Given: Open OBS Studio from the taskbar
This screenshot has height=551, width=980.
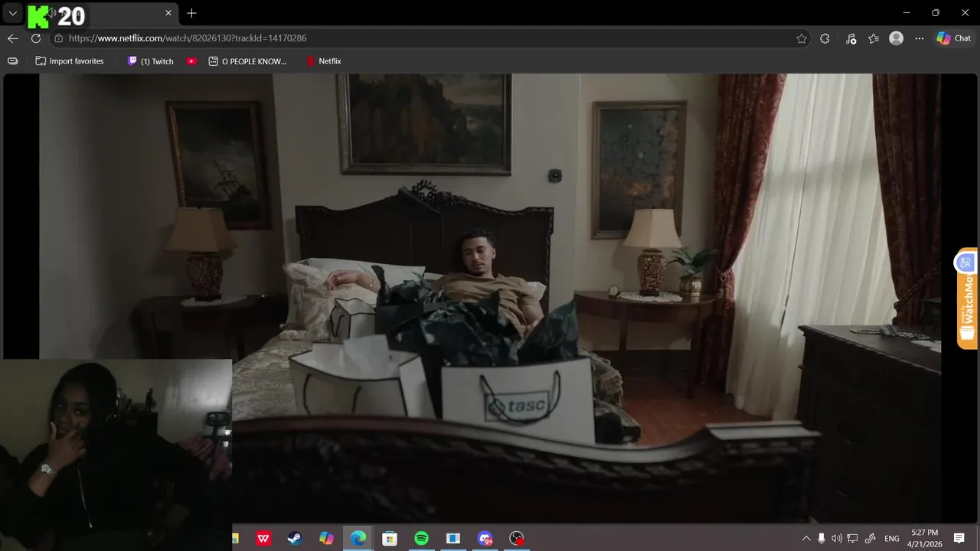Looking at the screenshot, I should [517, 539].
